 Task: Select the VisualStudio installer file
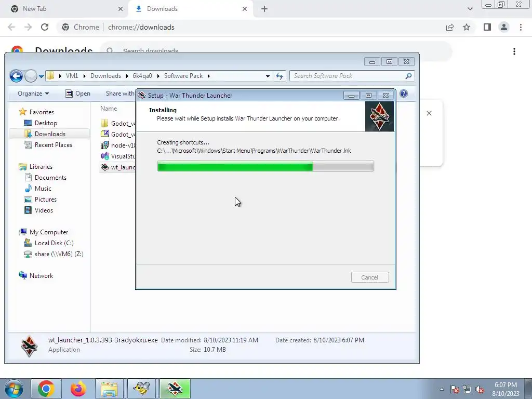pyautogui.click(x=118, y=156)
